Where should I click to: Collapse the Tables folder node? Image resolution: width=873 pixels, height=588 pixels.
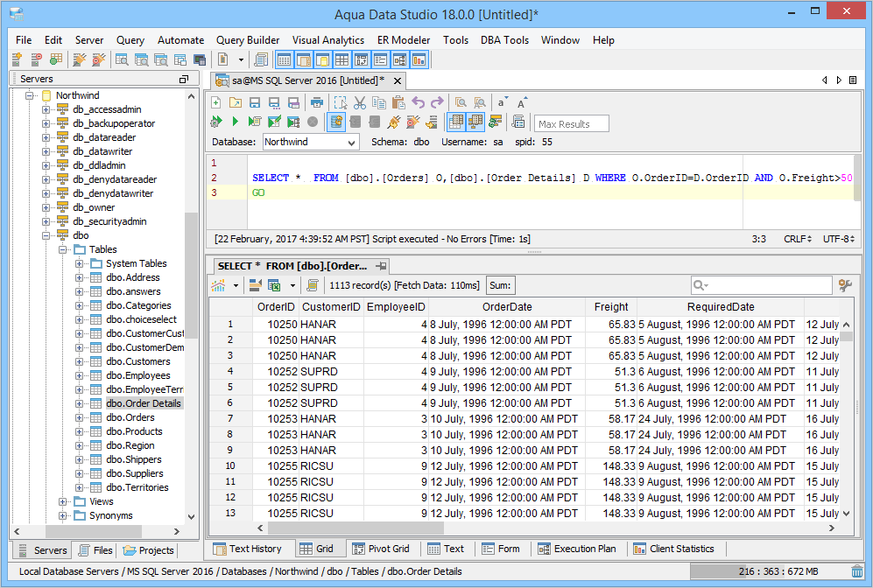click(x=63, y=249)
